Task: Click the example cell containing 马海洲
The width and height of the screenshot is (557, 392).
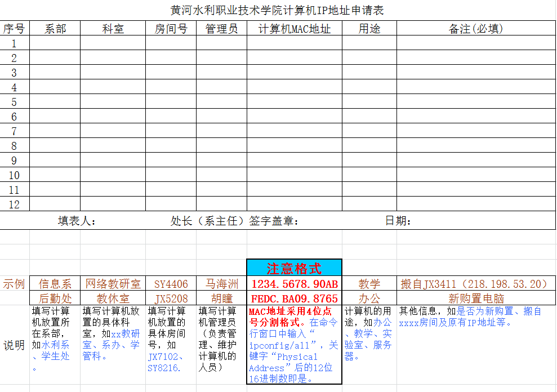Action: click(x=221, y=284)
